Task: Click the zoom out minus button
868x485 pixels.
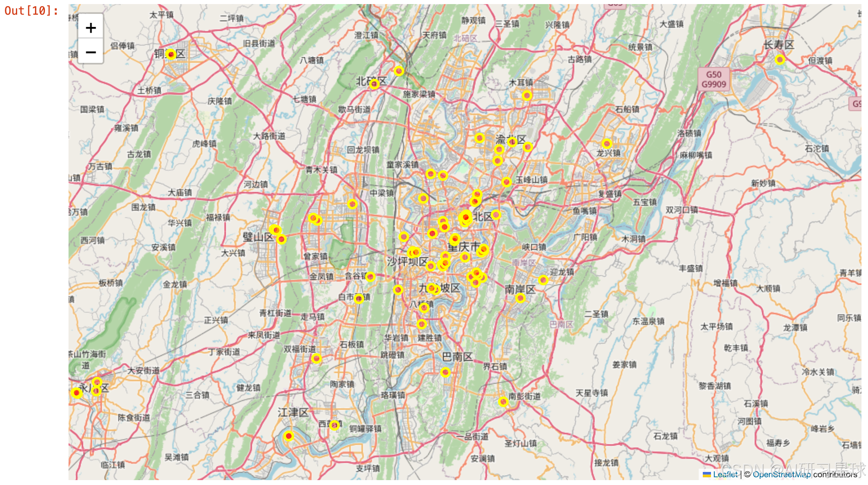Action: pos(91,52)
